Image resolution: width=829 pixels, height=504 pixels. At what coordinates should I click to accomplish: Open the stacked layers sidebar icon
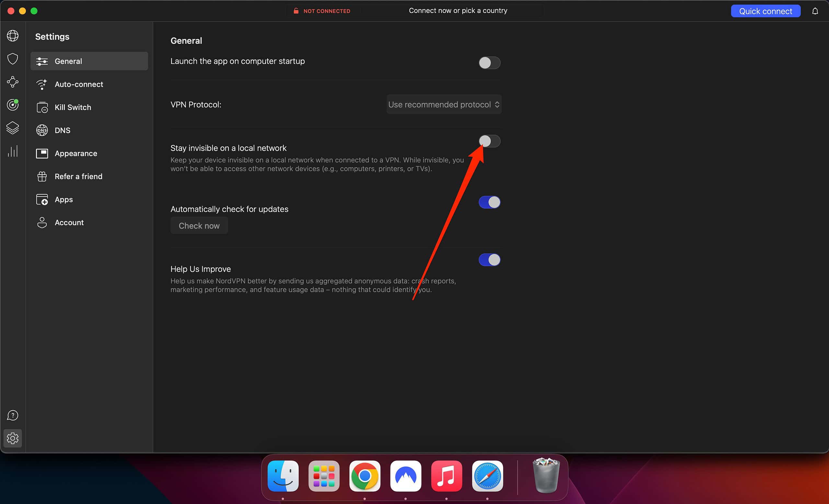tap(12, 128)
